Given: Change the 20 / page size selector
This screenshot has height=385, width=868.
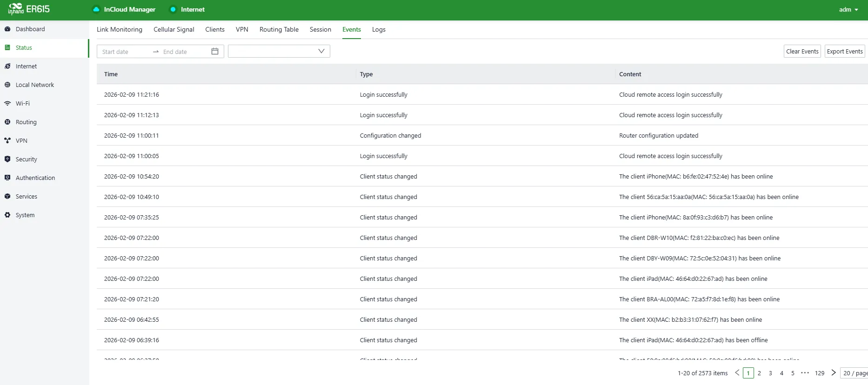Looking at the screenshot, I should pyautogui.click(x=855, y=373).
